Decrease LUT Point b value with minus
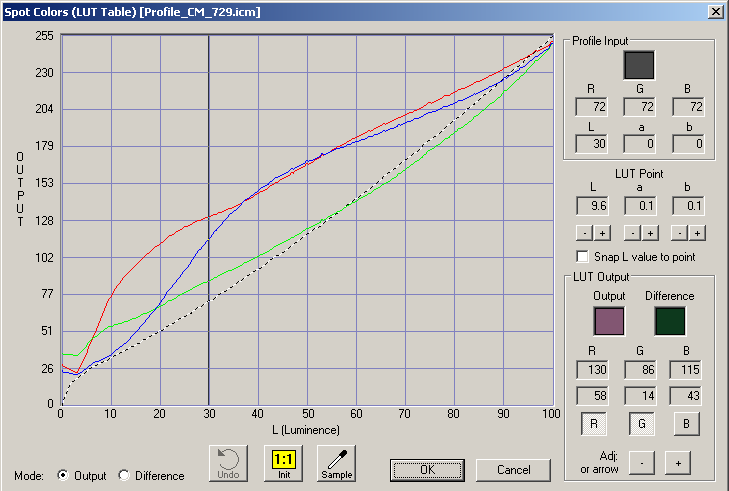Screen dimensions: 729x491 point(680,233)
